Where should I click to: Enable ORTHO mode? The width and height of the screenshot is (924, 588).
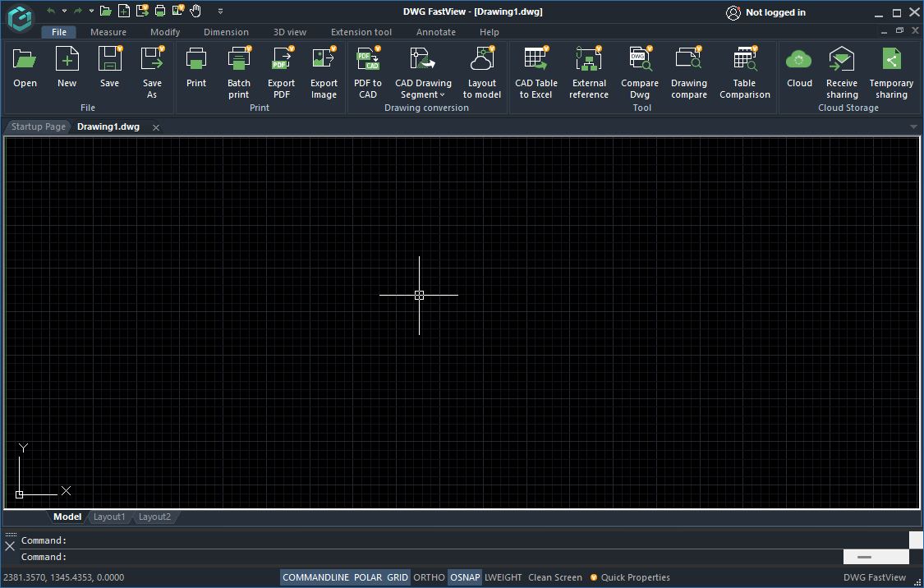429,577
